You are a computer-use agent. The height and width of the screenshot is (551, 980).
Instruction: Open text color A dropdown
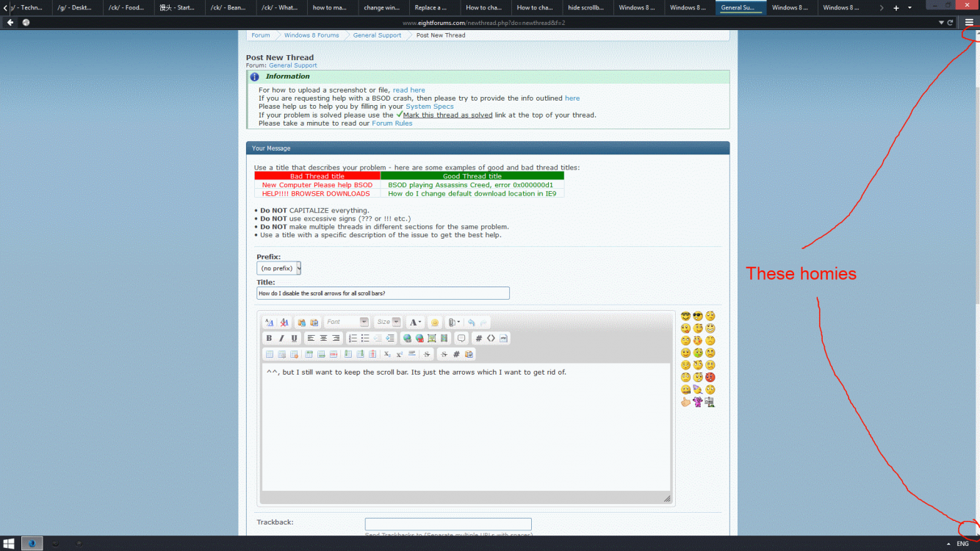[x=415, y=322]
